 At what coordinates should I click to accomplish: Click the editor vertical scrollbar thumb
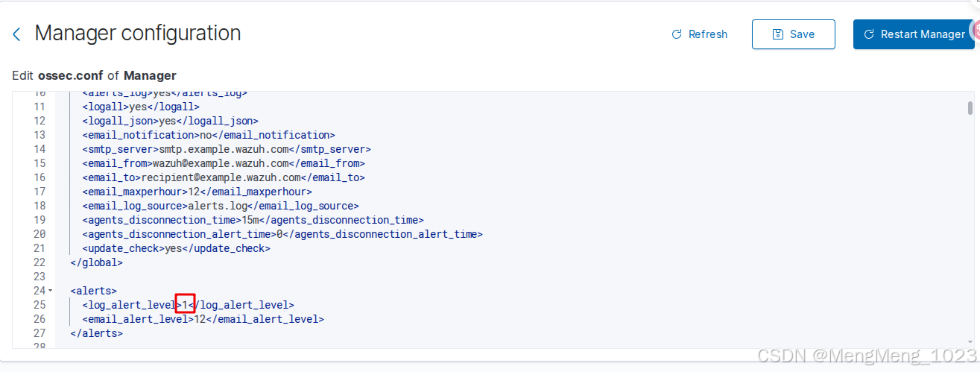(x=970, y=109)
